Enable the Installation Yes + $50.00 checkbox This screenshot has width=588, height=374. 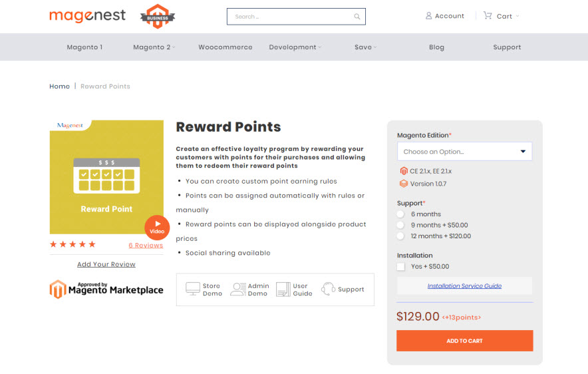coord(401,266)
